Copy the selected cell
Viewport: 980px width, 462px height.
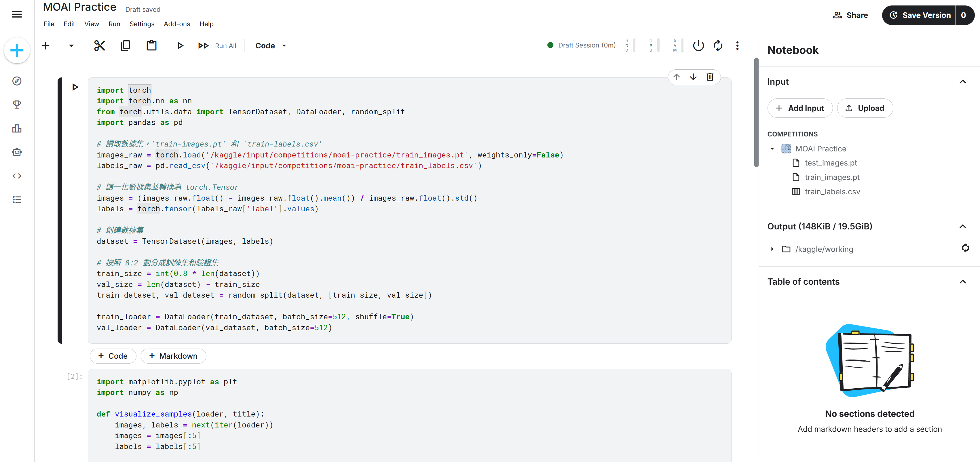[125, 46]
